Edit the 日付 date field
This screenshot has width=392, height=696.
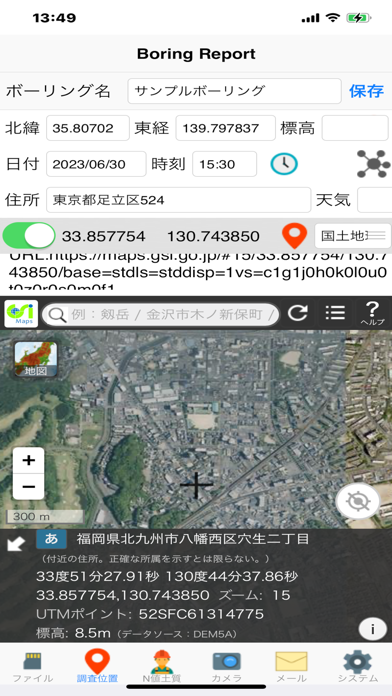pos(96,164)
